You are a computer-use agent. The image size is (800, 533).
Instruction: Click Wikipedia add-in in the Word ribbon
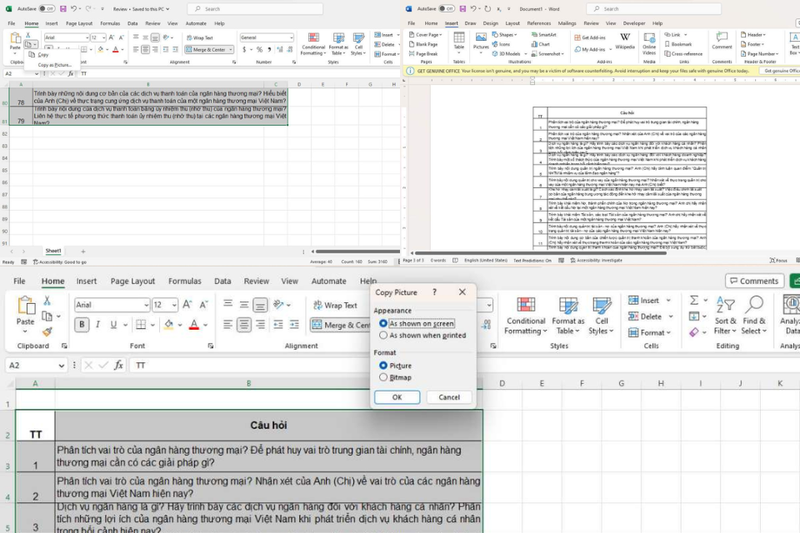click(x=625, y=41)
